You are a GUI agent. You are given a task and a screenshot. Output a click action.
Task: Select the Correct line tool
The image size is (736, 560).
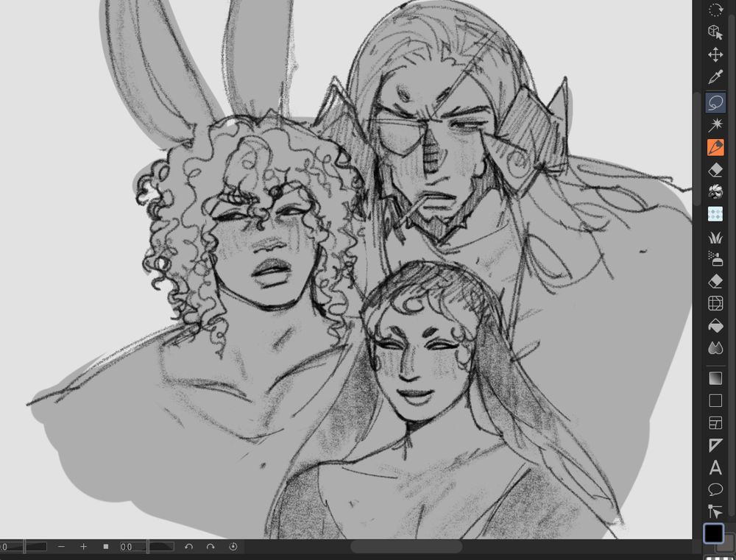coord(715,511)
